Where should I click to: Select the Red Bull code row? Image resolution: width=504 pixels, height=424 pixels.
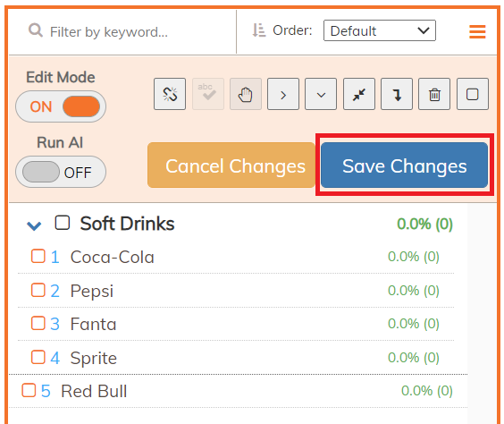pos(238,391)
